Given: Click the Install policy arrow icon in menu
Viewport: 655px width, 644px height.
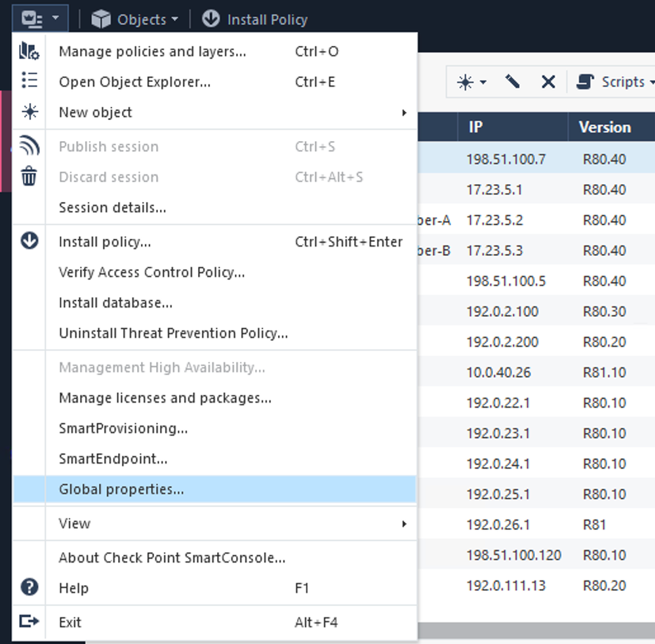Looking at the screenshot, I should (x=30, y=241).
